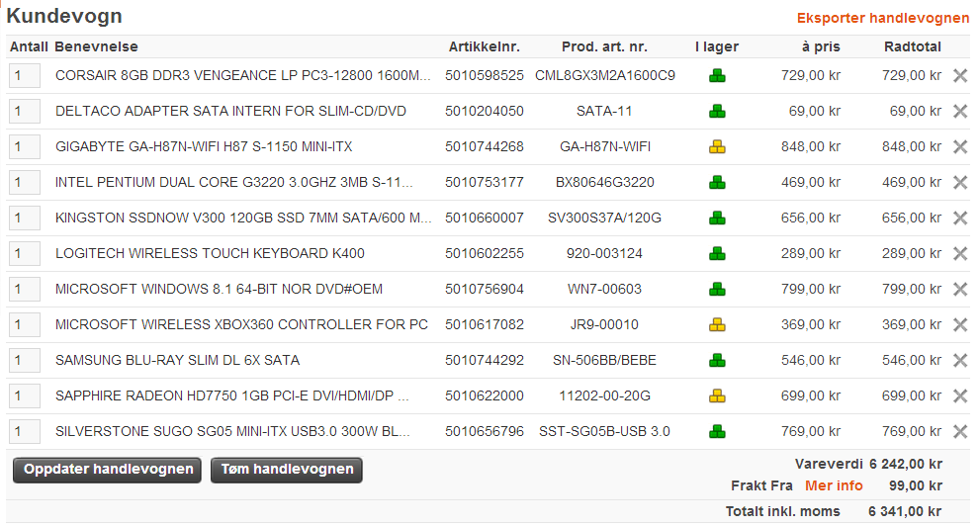Click Prod. art. nr. column header
The image size is (980, 526).
(604, 46)
